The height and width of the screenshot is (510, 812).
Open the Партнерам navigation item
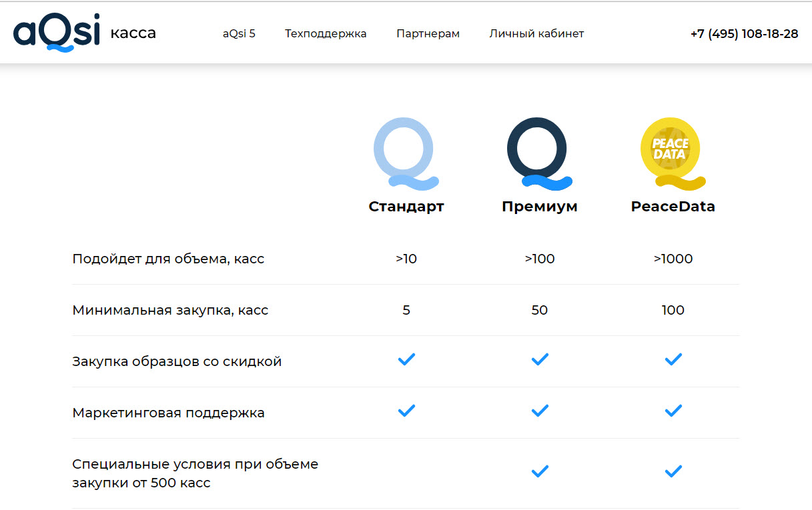pyautogui.click(x=428, y=33)
